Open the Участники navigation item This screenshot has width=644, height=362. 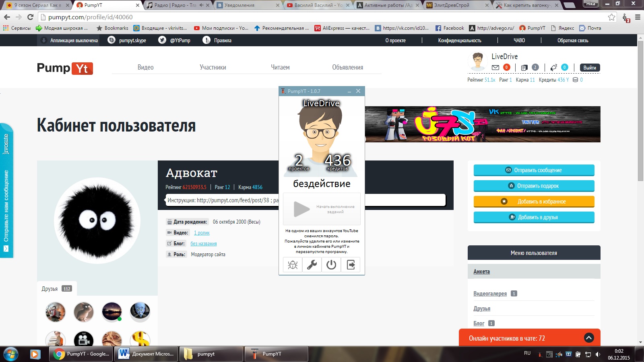point(213,67)
